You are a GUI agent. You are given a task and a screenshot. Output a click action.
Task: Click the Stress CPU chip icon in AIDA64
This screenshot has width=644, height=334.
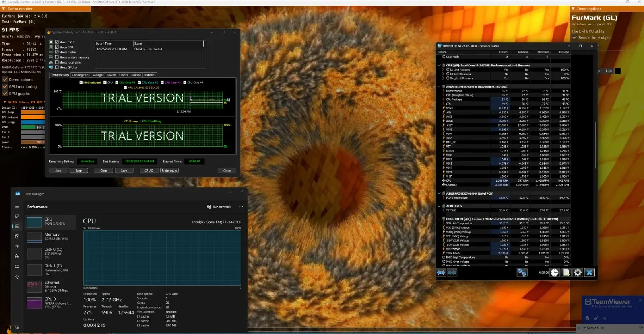point(51,42)
